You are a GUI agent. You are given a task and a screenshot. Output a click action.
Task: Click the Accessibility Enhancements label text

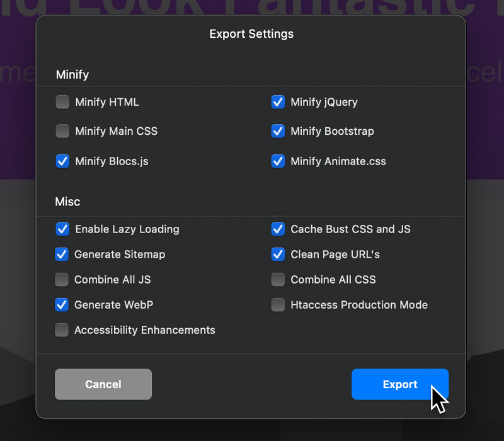point(145,330)
